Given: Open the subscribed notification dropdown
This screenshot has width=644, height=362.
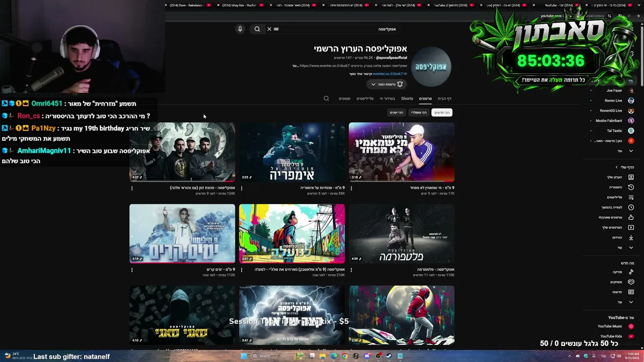Looking at the screenshot, I should (x=386, y=84).
